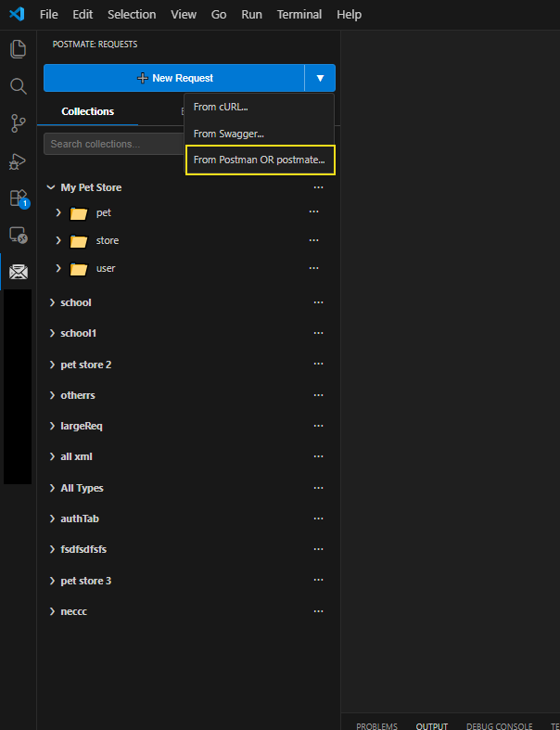Open Remote Explorer icon in activity bar
This screenshot has width=560, height=730.
click(19, 235)
